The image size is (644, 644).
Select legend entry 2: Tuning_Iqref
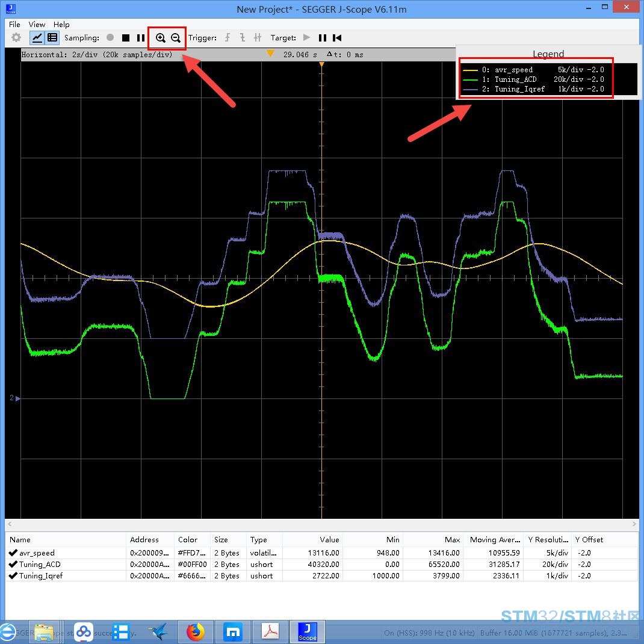point(533,88)
